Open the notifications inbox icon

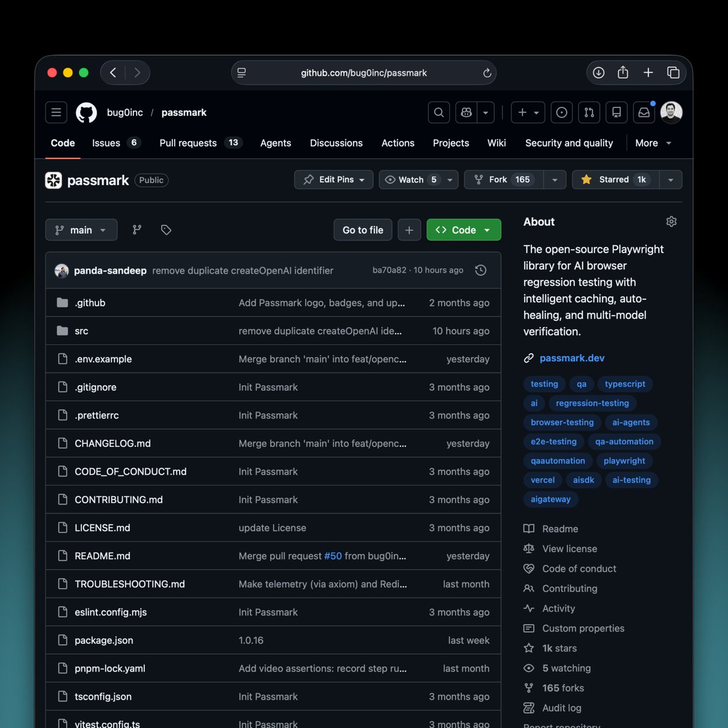coord(644,112)
